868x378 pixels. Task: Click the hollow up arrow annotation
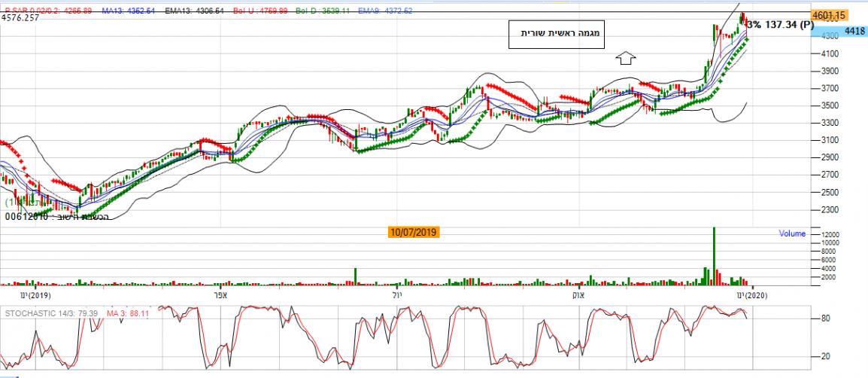click(625, 58)
